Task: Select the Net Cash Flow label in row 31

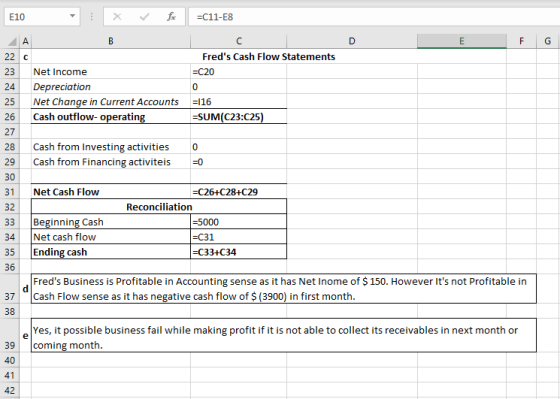Action: [x=111, y=192]
